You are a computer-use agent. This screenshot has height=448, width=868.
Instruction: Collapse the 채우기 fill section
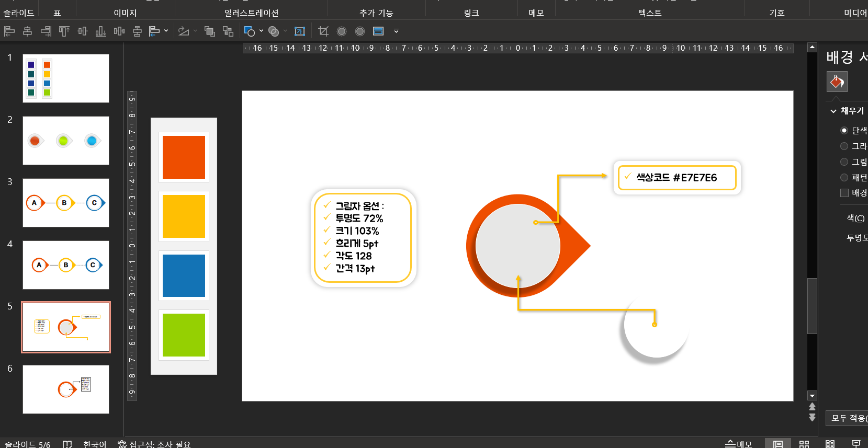pos(833,111)
